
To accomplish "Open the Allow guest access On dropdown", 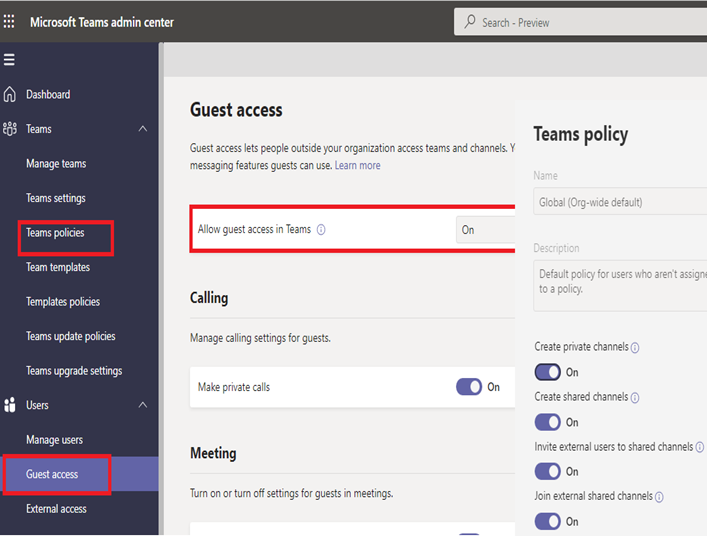I will (x=485, y=230).
